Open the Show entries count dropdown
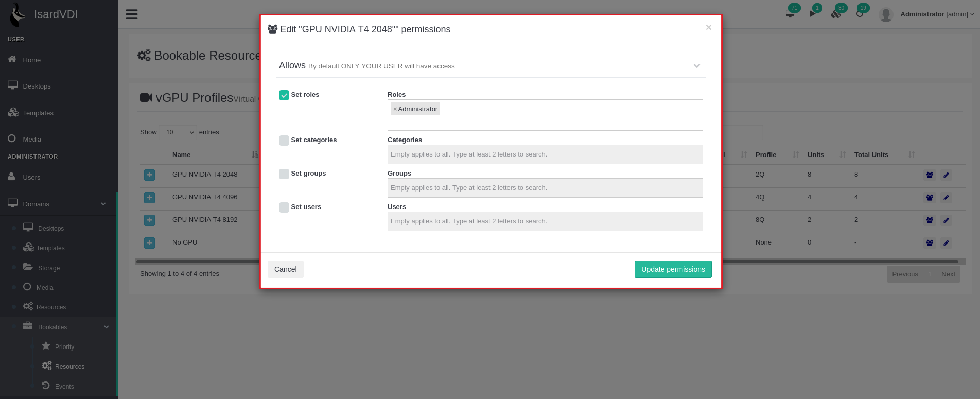980x399 pixels. pyautogui.click(x=178, y=132)
